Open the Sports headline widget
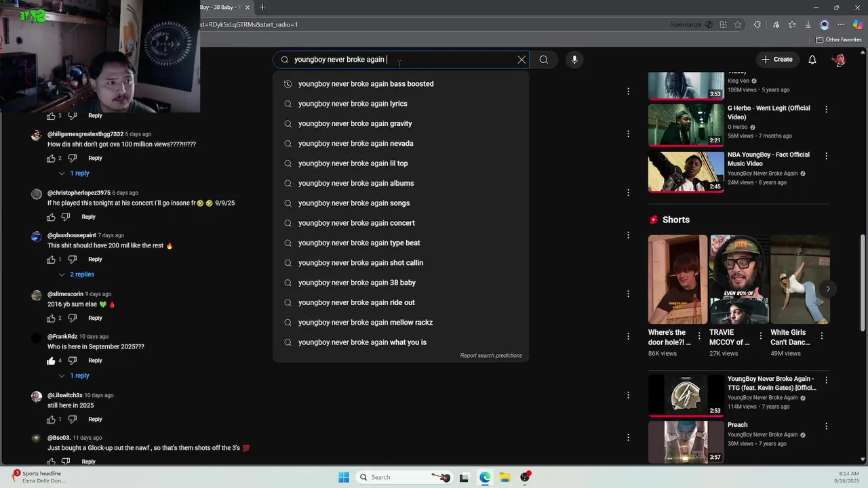The width and height of the screenshot is (868, 488). [x=39, y=477]
